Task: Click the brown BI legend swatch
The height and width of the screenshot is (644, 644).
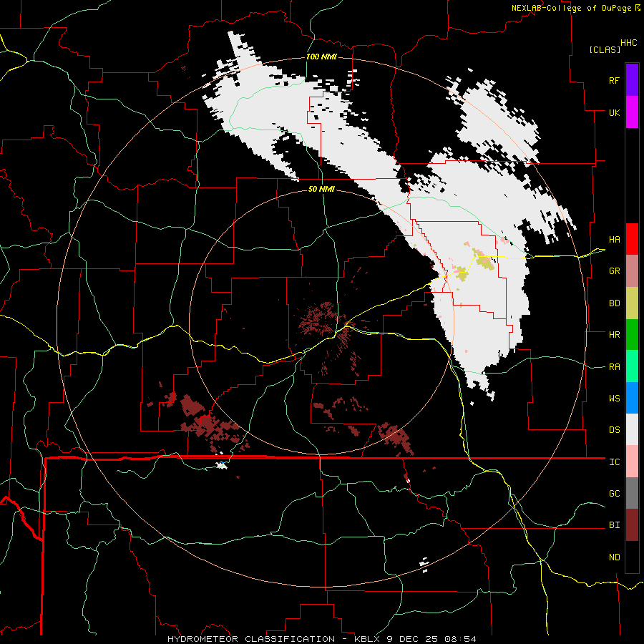Action: 632,525
